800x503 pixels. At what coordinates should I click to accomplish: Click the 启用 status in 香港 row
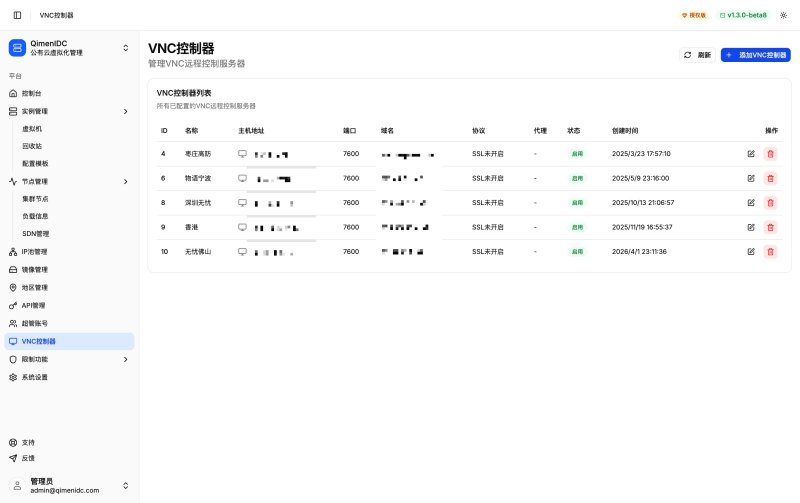point(577,227)
